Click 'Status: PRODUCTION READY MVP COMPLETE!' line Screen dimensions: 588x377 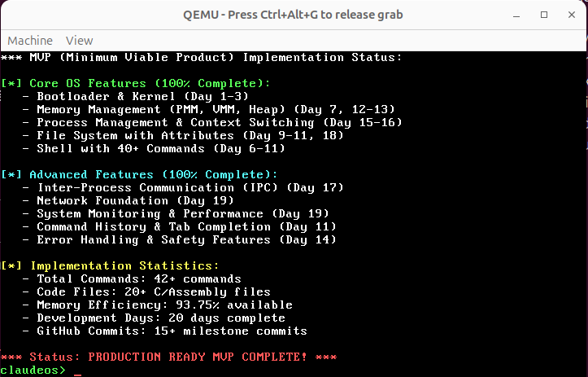pyautogui.click(x=168, y=357)
